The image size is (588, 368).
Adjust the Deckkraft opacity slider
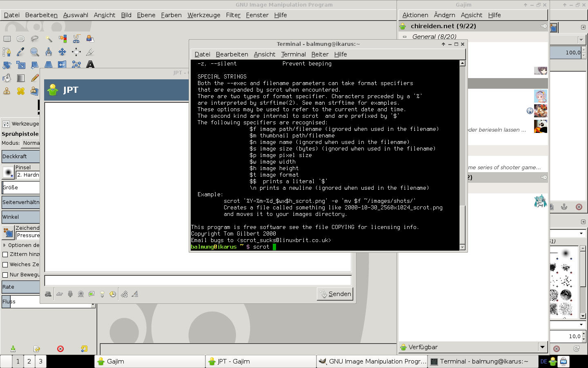pyautogui.click(x=20, y=157)
